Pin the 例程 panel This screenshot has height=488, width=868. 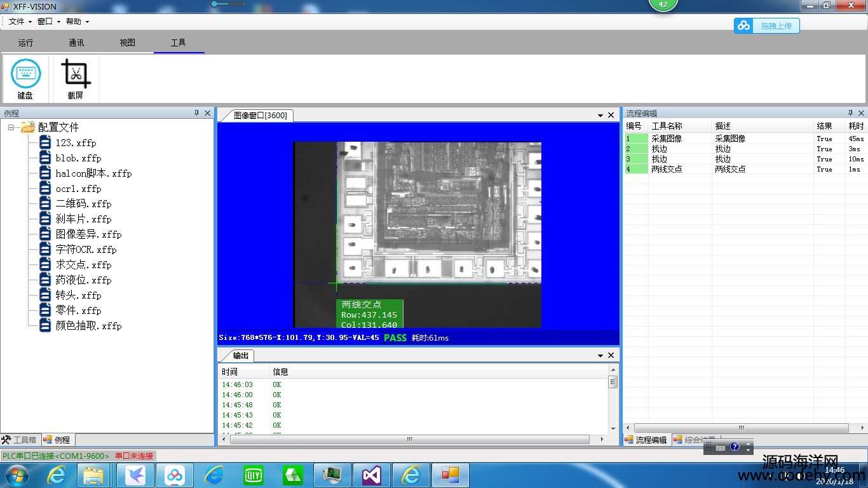196,113
